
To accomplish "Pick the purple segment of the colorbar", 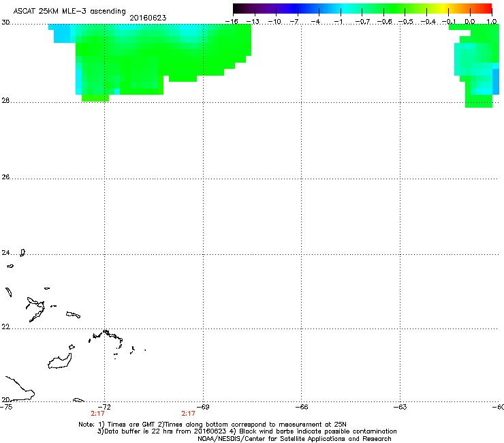I will (265, 8).
